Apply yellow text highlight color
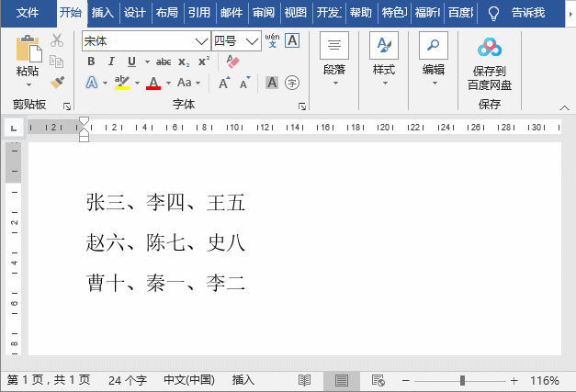This screenshot has height=392, width=576. tap(122, 83)
